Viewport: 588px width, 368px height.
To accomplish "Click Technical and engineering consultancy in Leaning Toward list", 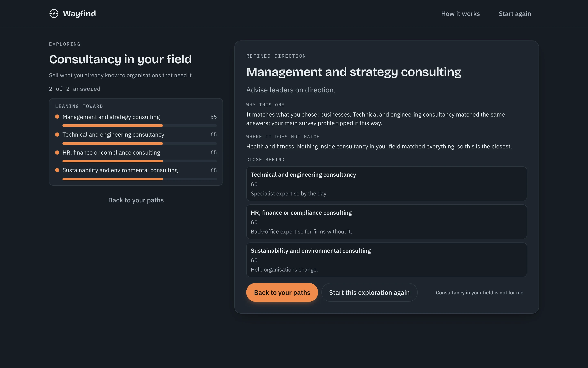I will click(x=113, y=135).
